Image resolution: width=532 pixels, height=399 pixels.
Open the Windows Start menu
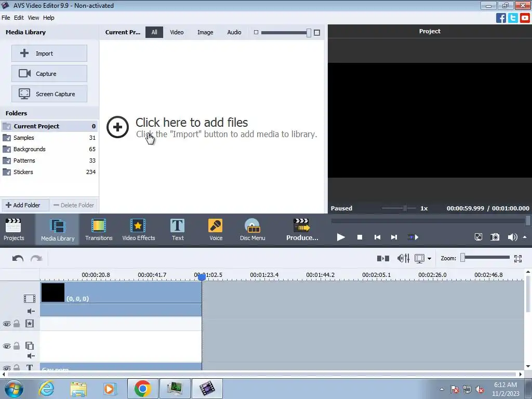(x=14, y=389)
